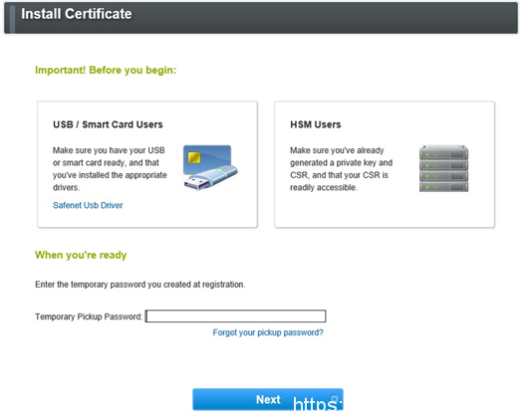The width and height of the screenshot is (522, 420).
Task: Click the Temporary Pickup Password label
Action: click(x=89, y=316)
